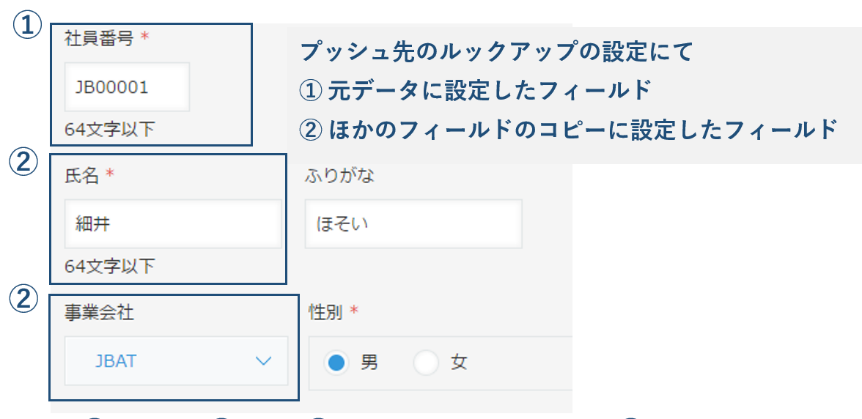Click the annotation line ① 元データに設定したフィールド
This screenshot has height=419, width=862.
475,91
